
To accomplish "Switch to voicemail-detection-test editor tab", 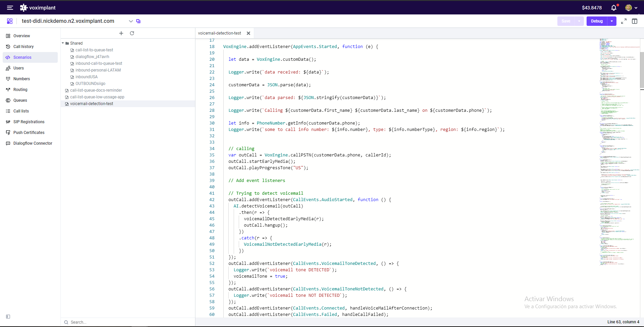I will pyautogui.click(x=220, y=33).
